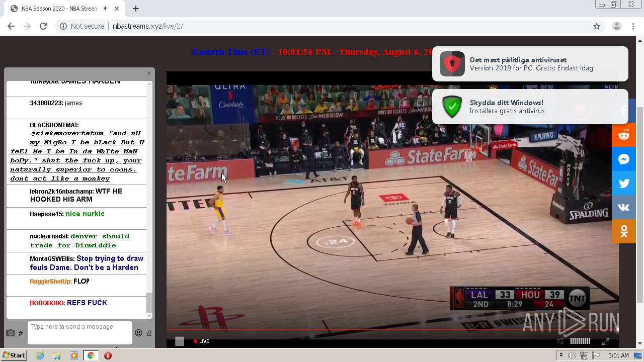Screen dimensions: 644x362
Task: Click ReggieShutUp username in chat
Action: click(x=50, y=282)
